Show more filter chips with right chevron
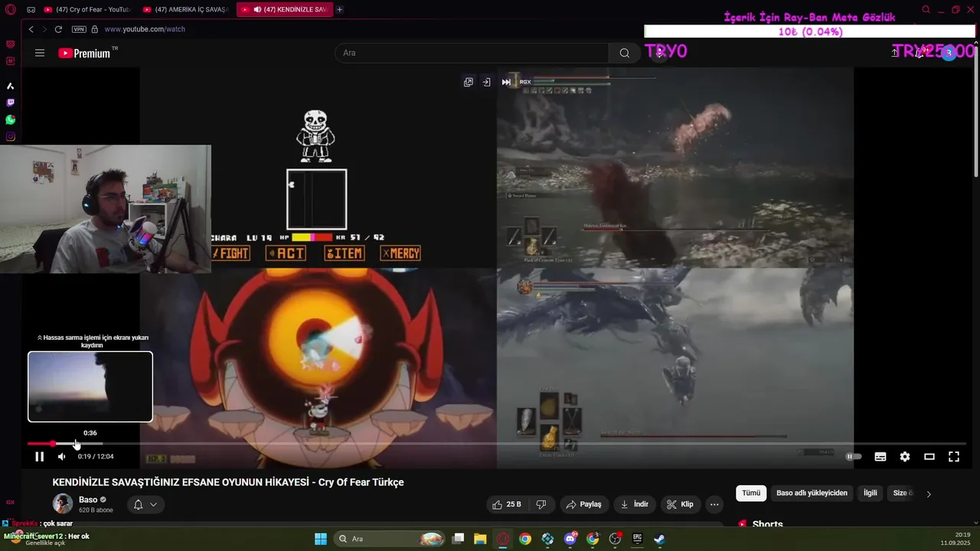This screenshot has height=551, width=980. [x=929, y=494]
